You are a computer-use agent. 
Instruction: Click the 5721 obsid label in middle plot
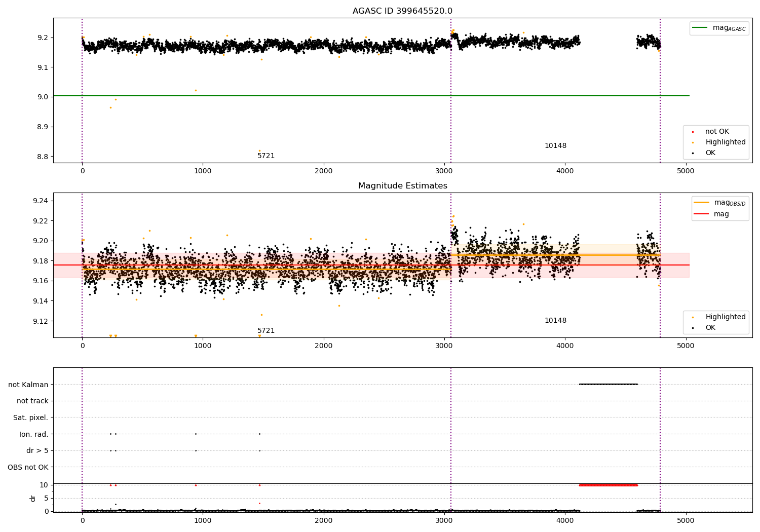click(x=266, y=331)
